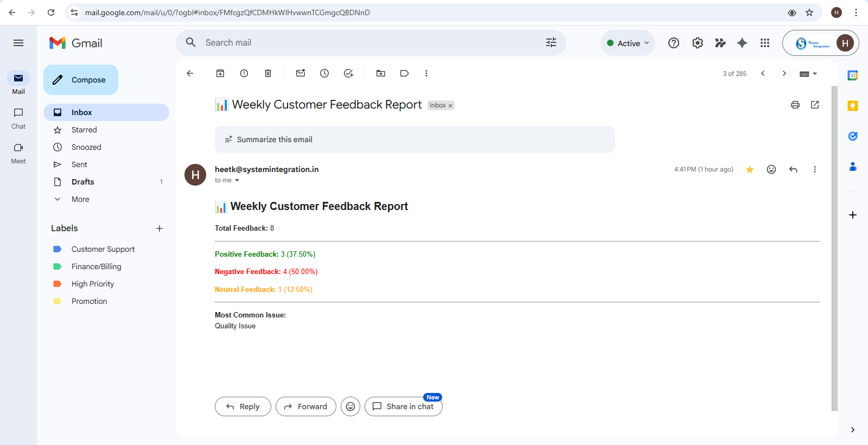Open email in new window

[x=815, y=105]
